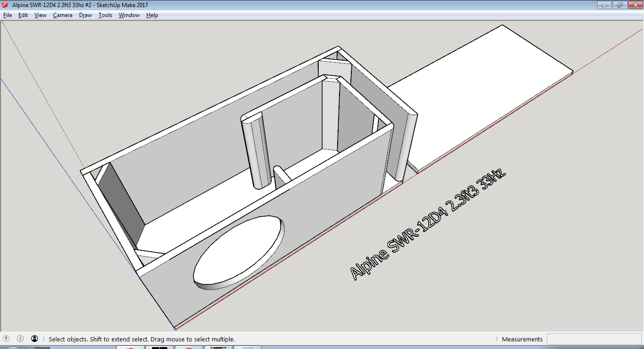Open the View menu
Screen dimensions: 644x349
click(40, 15)
